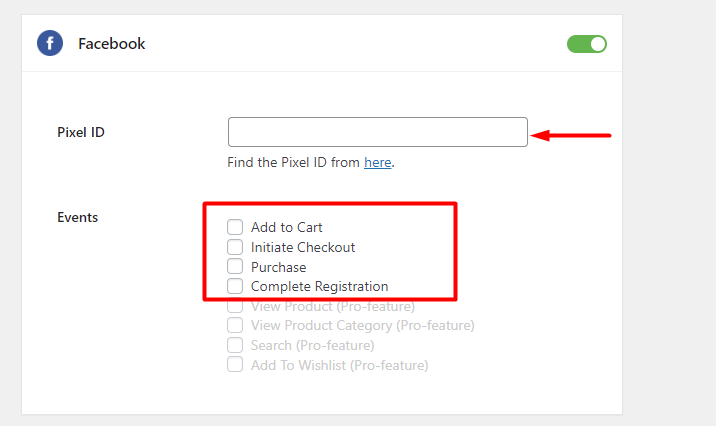Viewport: 716px width, 426px height.
Task: Check Add To Wishlist checkbox
Action: click(x=235, y=365)
